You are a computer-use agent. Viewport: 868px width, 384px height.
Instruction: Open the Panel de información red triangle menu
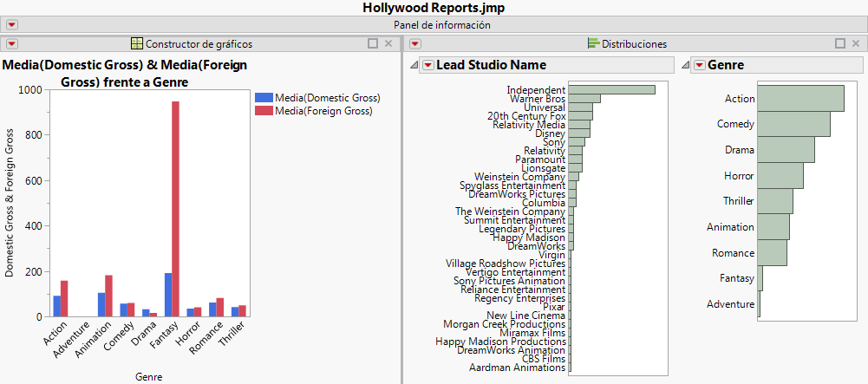coord(12,25)
